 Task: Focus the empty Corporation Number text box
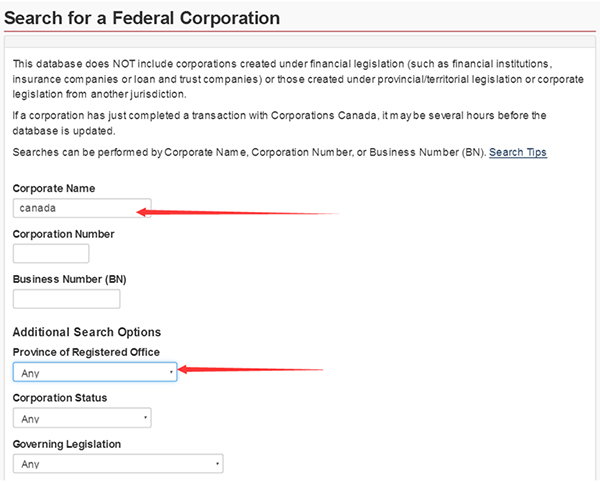pyautogui.click(x=51, y=254)
